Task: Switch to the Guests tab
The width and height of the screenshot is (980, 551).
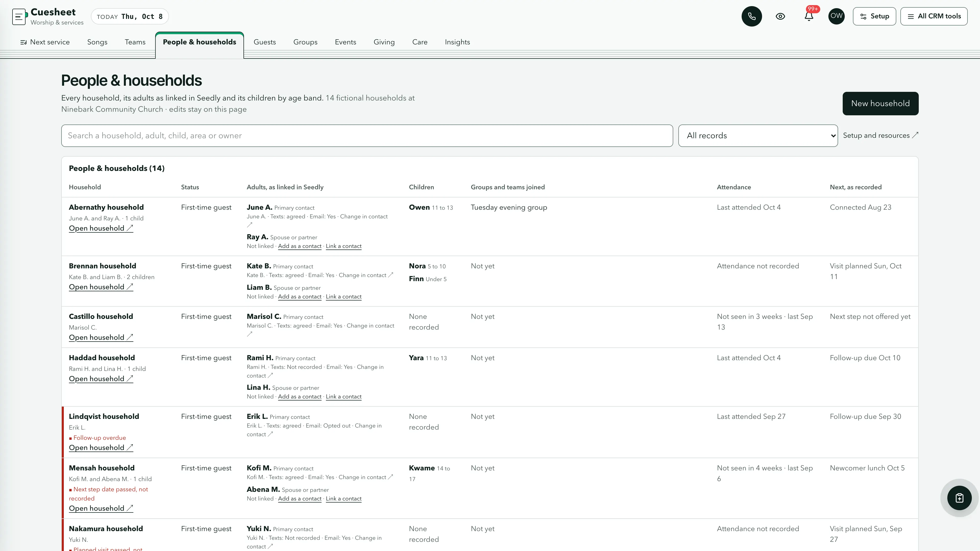Action: point(264,42)
